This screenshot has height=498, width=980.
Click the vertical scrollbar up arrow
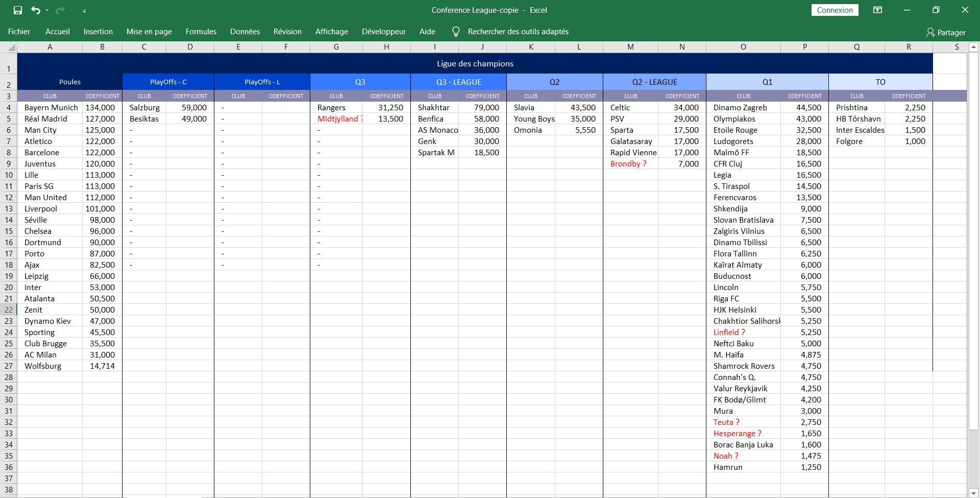click(x=973, y=47)
